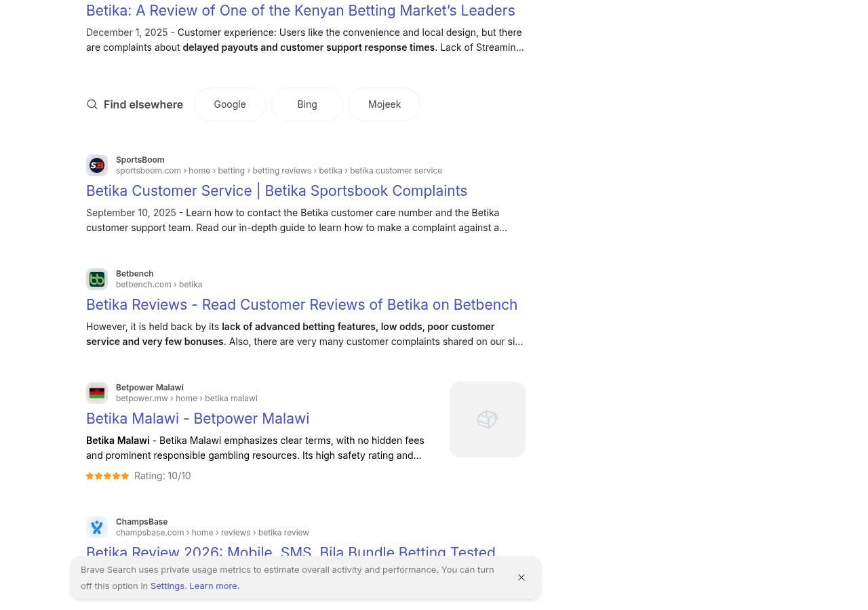
Task: Click the Find elsewhere search icon
Action: click(x=92, y=104)
